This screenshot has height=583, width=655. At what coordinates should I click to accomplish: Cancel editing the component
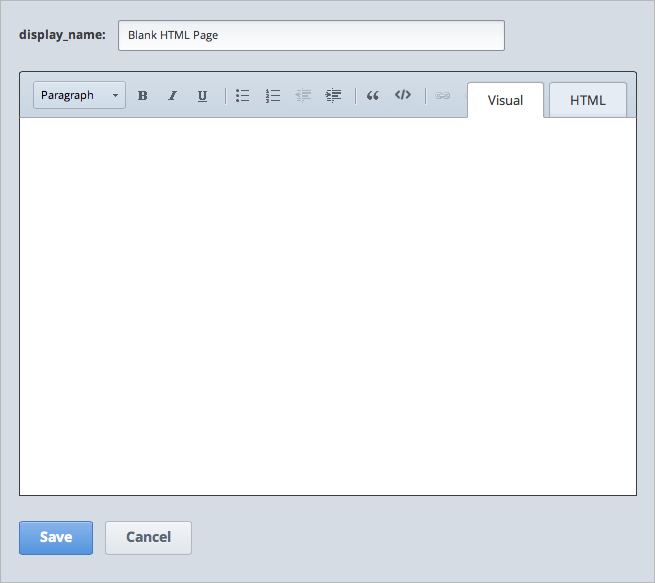pyautogui.click(x=148, y=537)
